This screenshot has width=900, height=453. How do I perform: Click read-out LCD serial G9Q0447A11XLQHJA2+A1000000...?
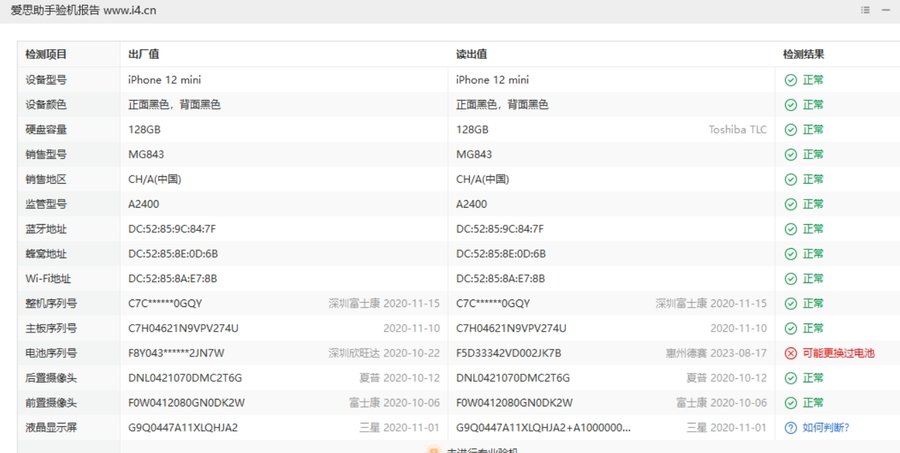pyautogui.click(x=544, y=428)
